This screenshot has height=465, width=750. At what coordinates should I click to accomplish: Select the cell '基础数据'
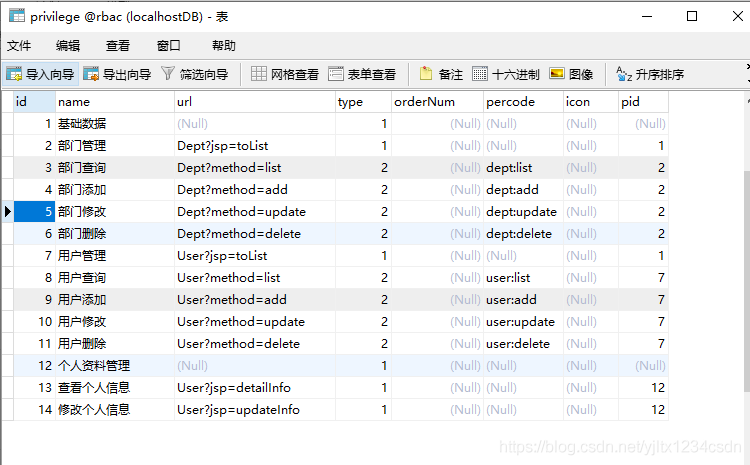[115, 124]
